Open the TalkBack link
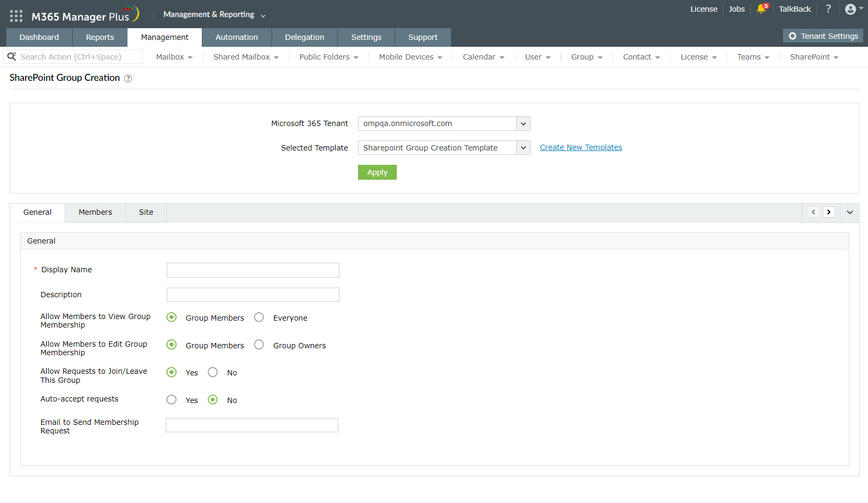868x503 pixels. tap(795, 9)
